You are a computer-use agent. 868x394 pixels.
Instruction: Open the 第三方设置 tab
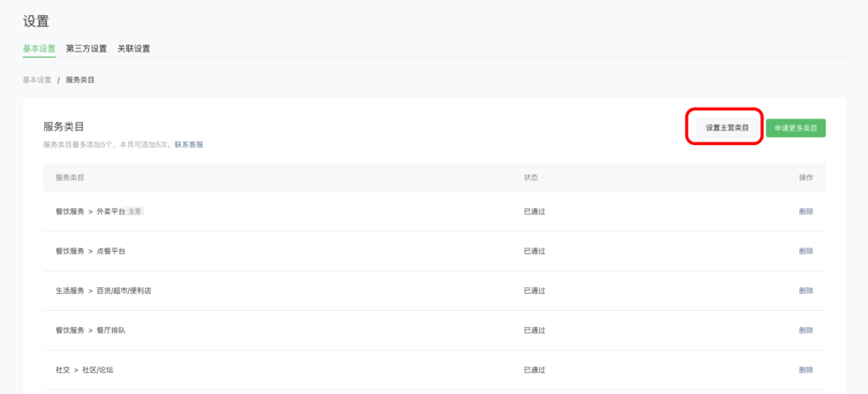[x=86, y=48]
